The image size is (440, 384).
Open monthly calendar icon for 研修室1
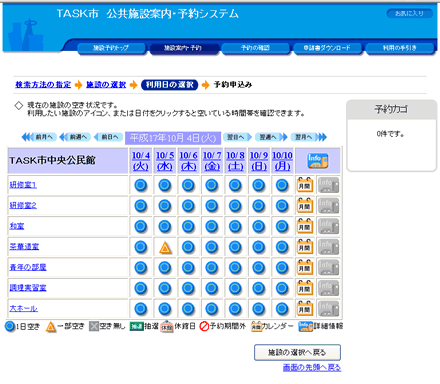pos(305,185)
